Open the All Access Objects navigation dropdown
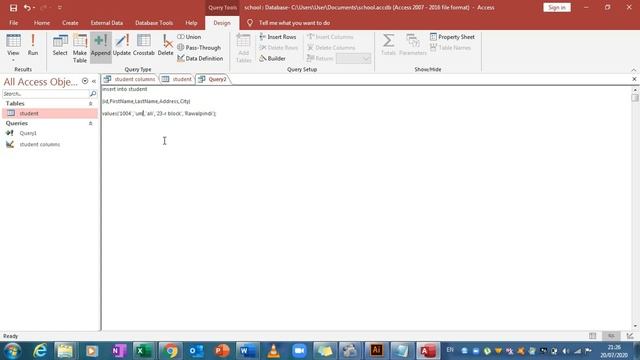Viewport: 640px width, 360px height. tap(85, 81)
